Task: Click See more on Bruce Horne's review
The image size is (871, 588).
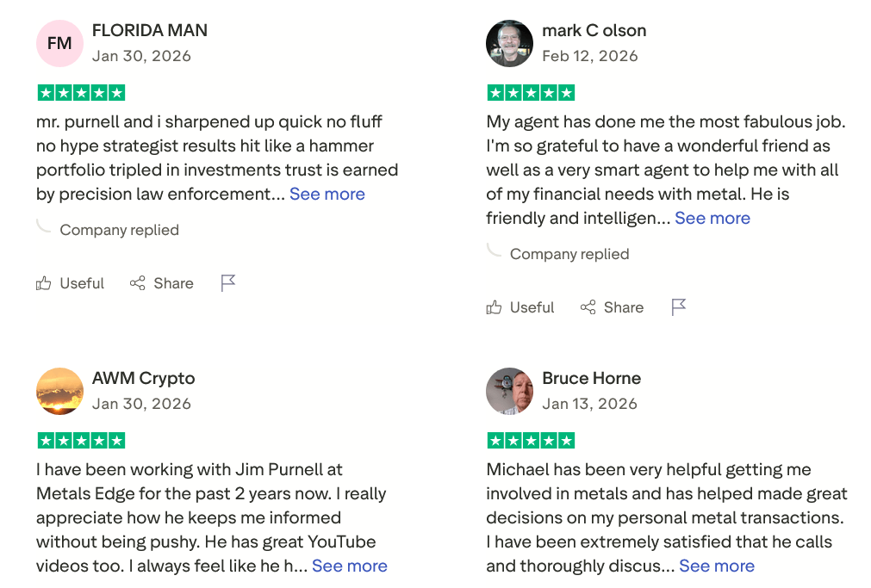Action: click(716, 566)
